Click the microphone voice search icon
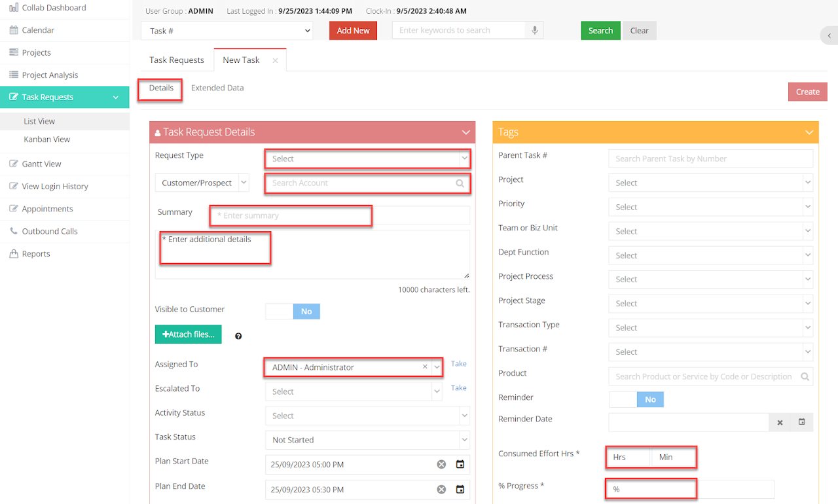Screen dimensions: 838x504 pyautogui.click(x=535, y=31)
